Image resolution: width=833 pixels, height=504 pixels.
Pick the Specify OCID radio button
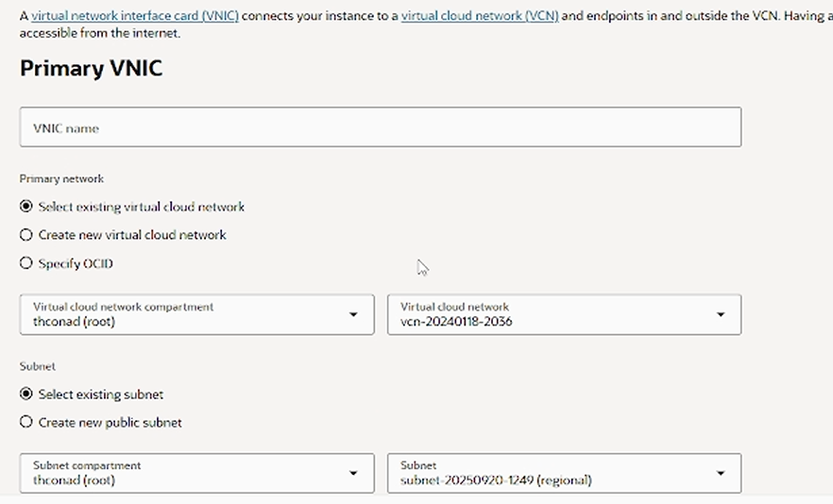tap(26, 263)
